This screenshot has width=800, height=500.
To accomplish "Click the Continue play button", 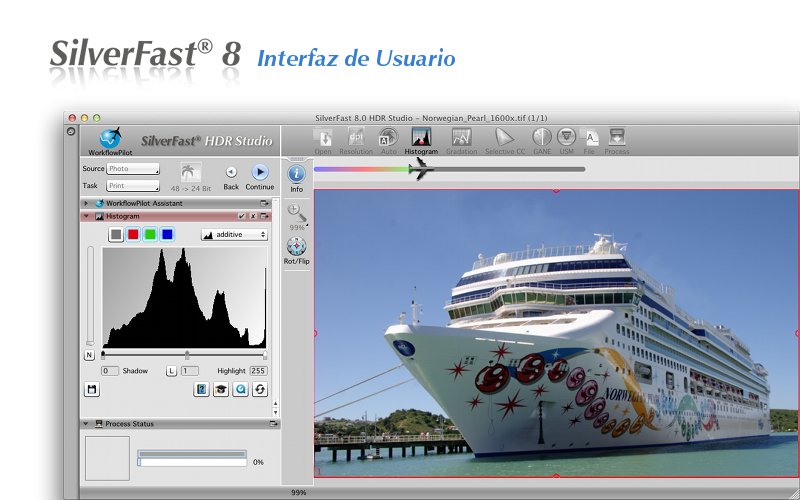I will point(260,172).
